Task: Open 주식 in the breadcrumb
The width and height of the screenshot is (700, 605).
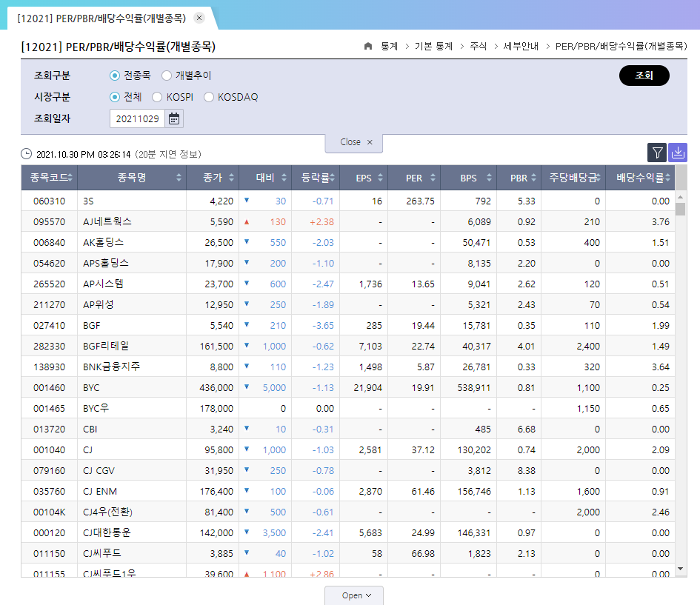Action: pyautogui.click(x=478, y=46)
